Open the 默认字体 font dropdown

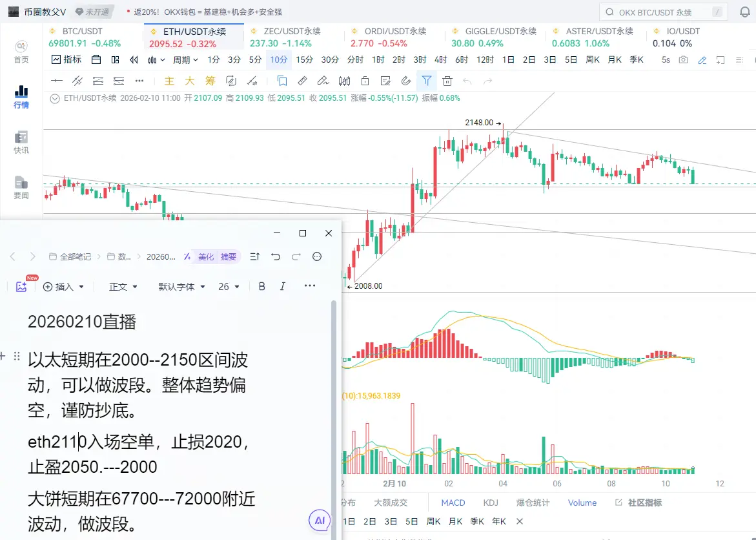tap(182, 287)
